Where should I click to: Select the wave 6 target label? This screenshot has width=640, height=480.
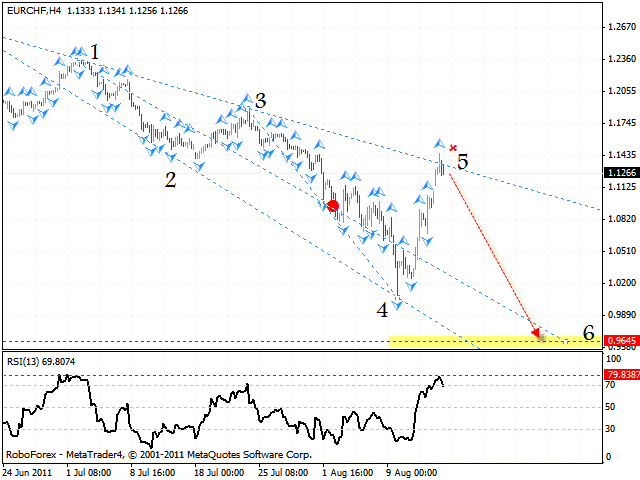[588, 332]
